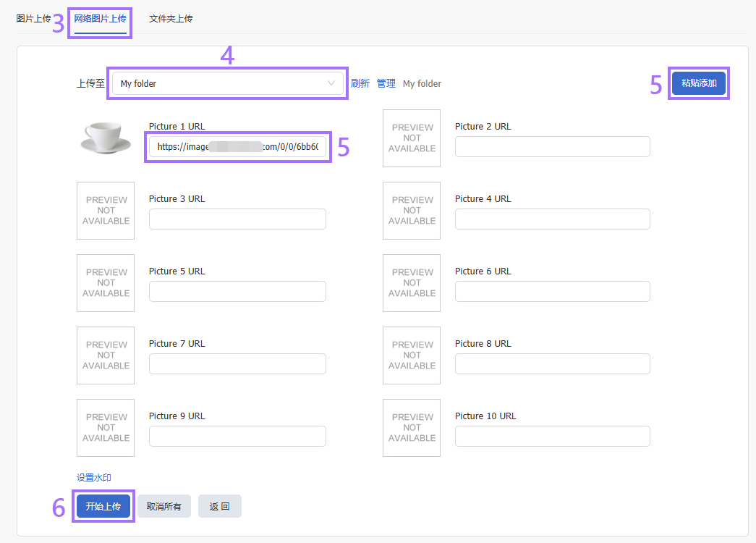This screenshot has width=756, height=543.
Task: Click the Picture 10 URL input
Action: 552,437
